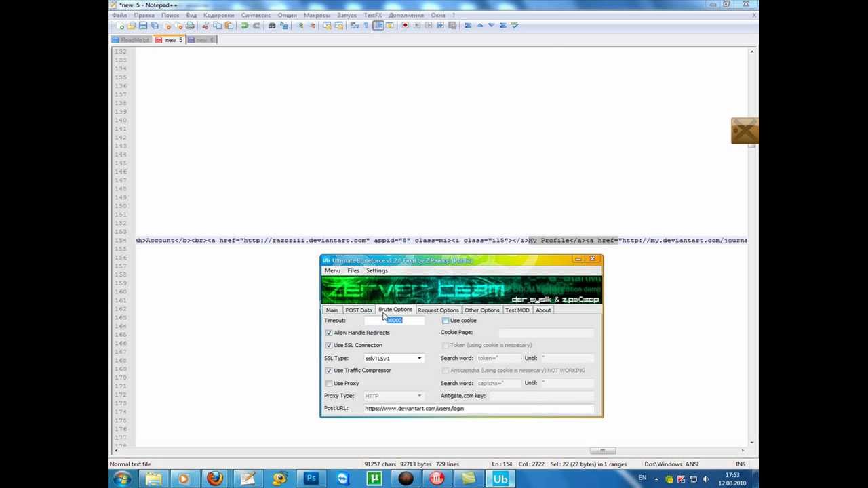The height and width of the screenshot is (488, 868).
Task: Switch to the Request Options tab
Action: pyautogui.click(x=438, y=310)
